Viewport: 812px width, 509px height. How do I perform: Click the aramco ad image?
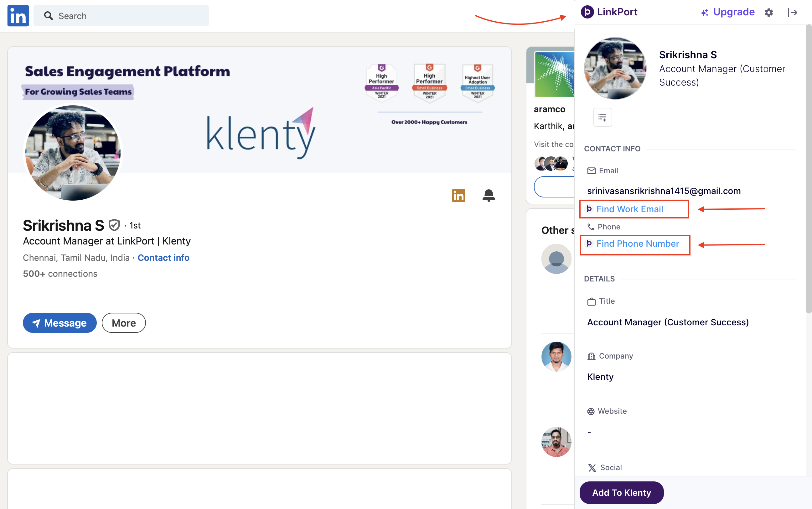pos(554,75)
